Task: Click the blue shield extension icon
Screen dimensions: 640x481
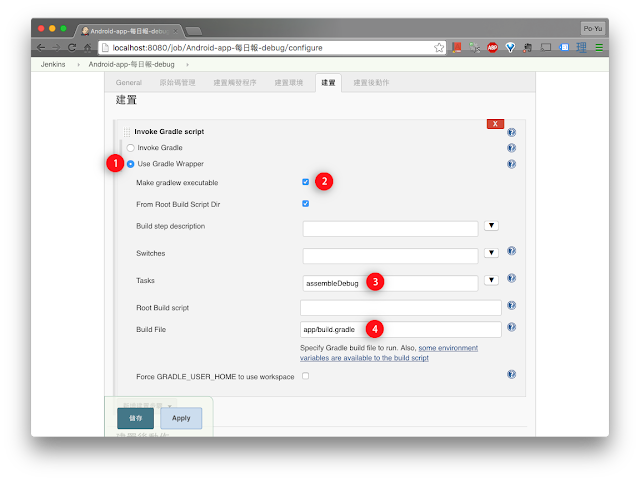Action: tap(510, 48)
